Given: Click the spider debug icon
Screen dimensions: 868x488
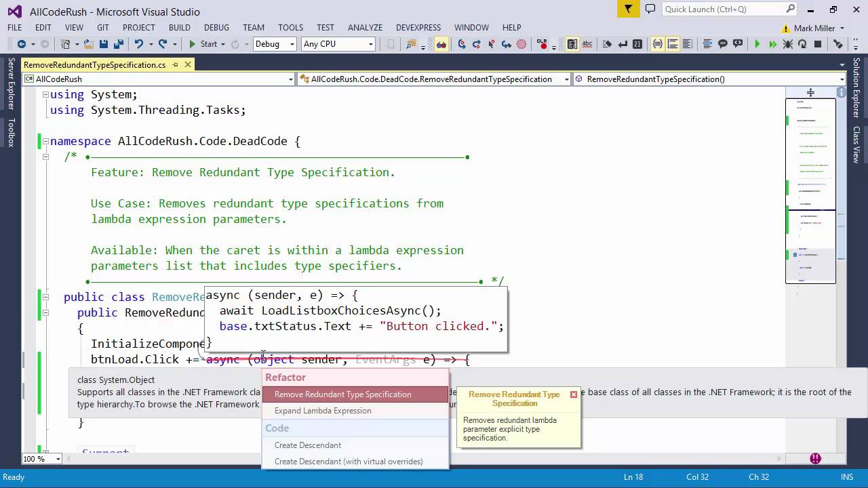Looking at the screenshot, I should (x=787, y=44).
